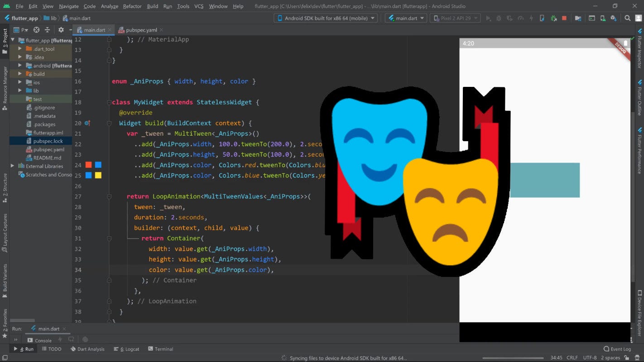The image size is (644, 362).
Task: Select .gitignore in project tree
Action: [40, 108]
